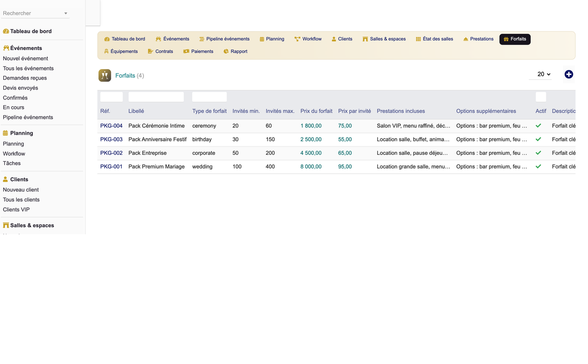This screenshot has height=364, width=588.
Task: Sort by the Libellé column header
Action: tap(136, 111)
